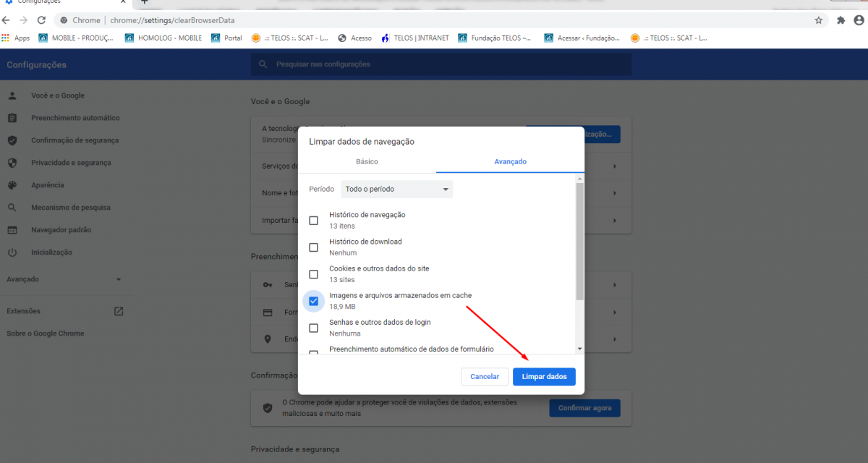The width and height of the screenshot is (868, 463).
Task: Open Sobre o Google Chrome in the sidebar
Action: [46, 334]
